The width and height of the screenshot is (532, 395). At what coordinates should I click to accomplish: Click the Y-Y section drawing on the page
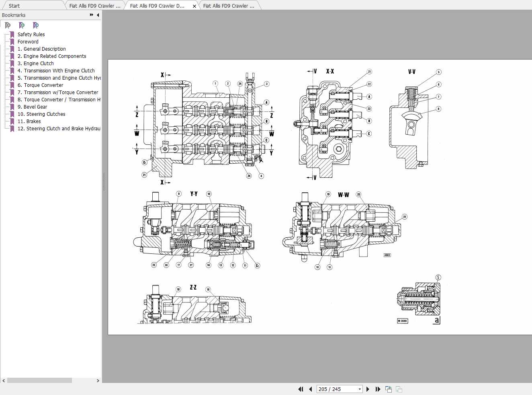(196, 229)
